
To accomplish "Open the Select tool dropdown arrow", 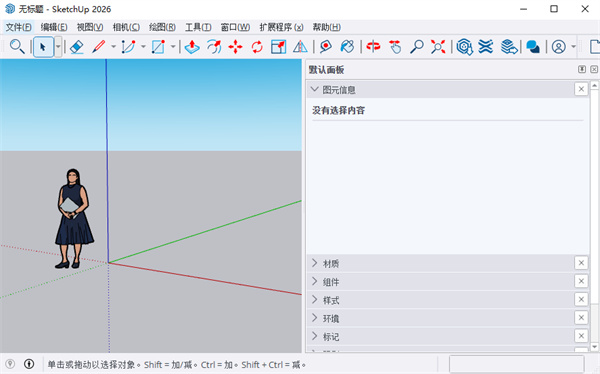I will pyautogui.click(x=58, y=47).
